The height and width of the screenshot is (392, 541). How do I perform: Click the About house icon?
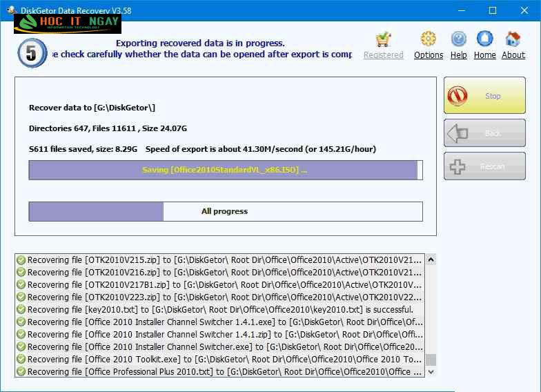coord(513,39)
